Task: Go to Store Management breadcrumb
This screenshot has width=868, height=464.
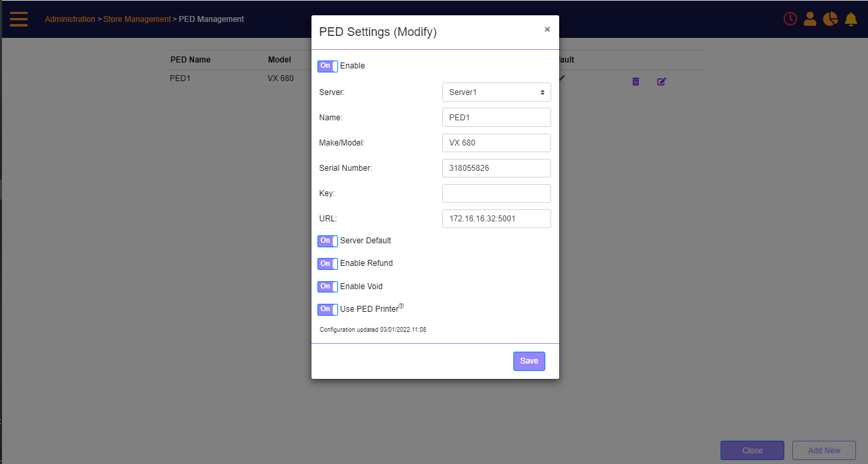Action: tap(137, 19)
